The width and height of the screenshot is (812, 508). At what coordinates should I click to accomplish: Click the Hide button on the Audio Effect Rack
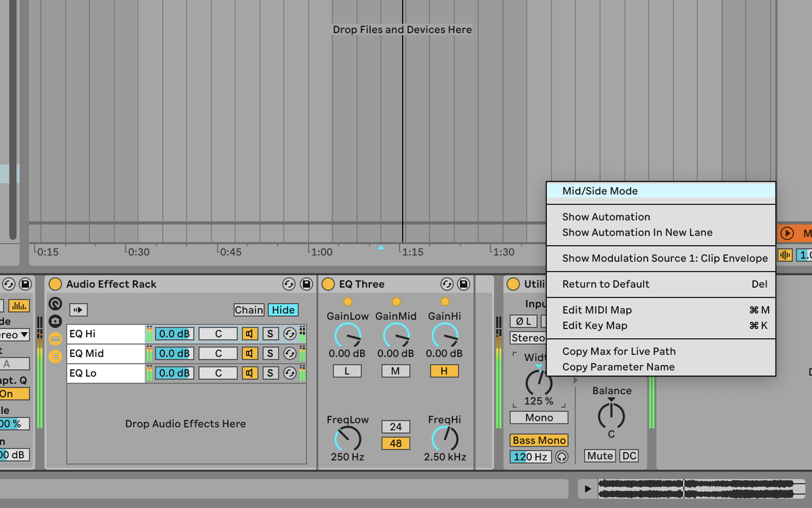coord(283,310)
